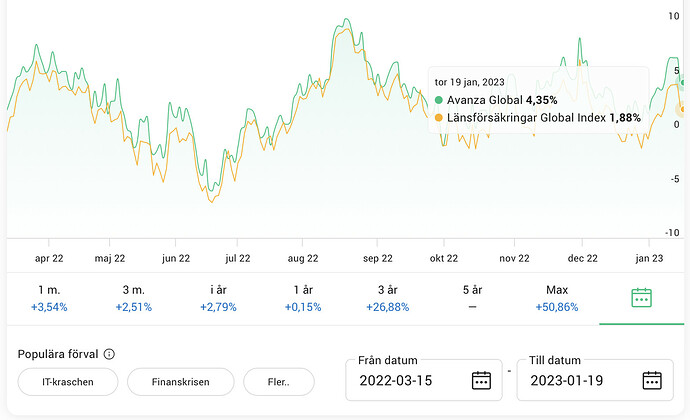Open calendar picker for Från datum
This screenshot has height=420, width=690.
pos(481,380)
